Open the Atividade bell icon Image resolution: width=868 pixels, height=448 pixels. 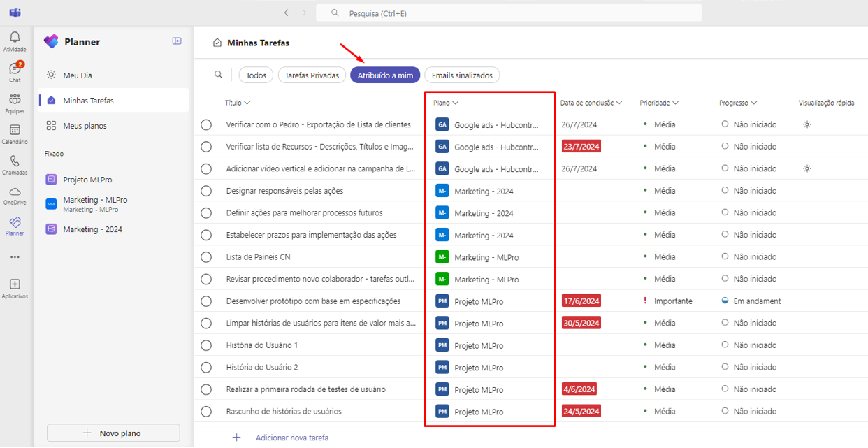tap(15, 38)
